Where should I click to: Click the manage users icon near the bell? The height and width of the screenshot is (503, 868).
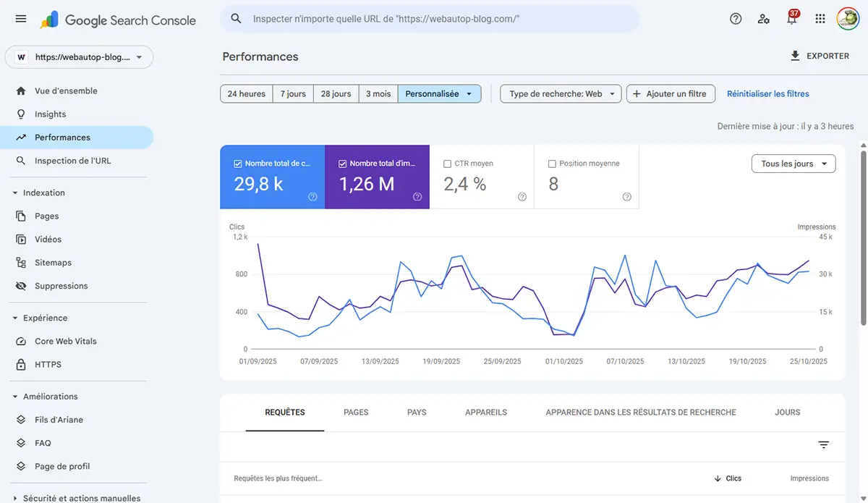coord(764,20)
